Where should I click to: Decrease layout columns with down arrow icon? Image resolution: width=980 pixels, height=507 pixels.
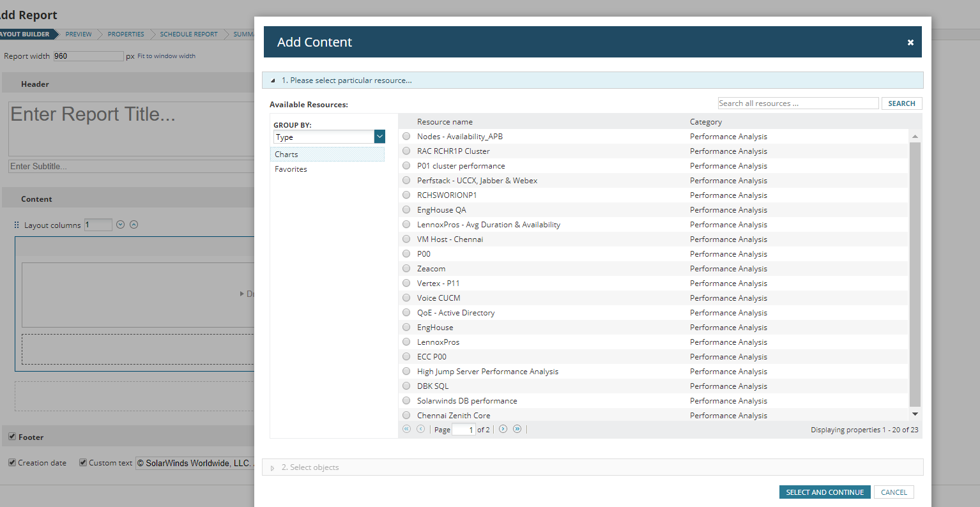click(120, 225)
